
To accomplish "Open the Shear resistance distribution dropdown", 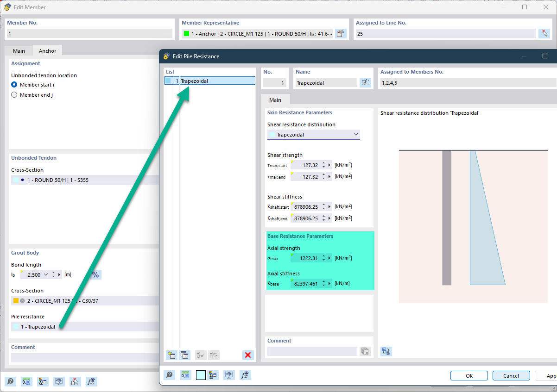I will (313, 135).
